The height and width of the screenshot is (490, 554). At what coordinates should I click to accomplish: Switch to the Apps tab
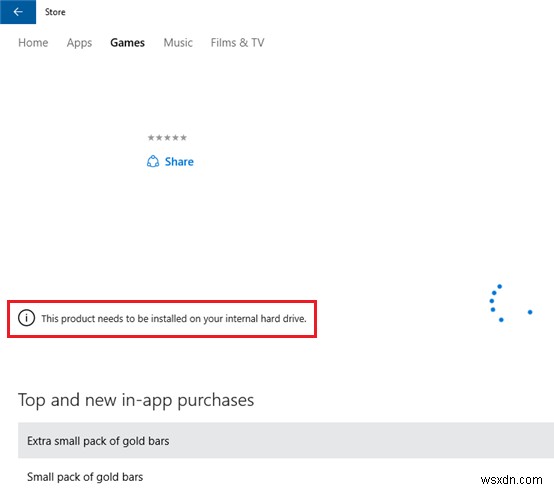point(79,43)
